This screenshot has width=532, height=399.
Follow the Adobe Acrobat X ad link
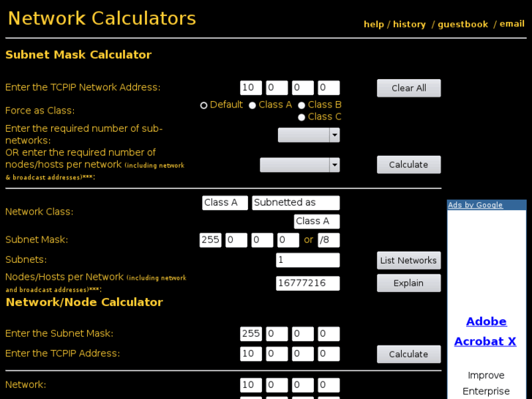tap(485, 331)
